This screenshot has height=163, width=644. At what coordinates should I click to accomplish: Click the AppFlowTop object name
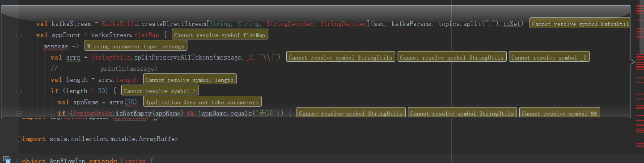point(68,161)
